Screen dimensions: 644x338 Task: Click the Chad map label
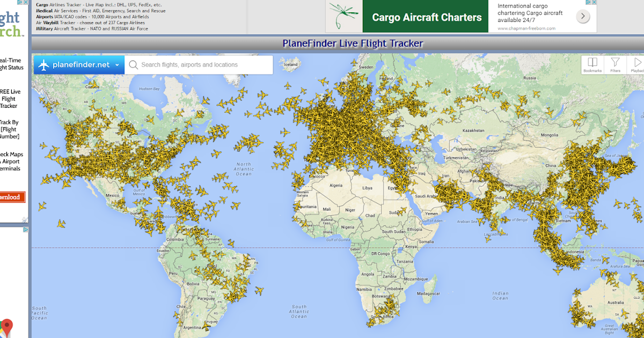pyautogui.click(x=370, y=215)
